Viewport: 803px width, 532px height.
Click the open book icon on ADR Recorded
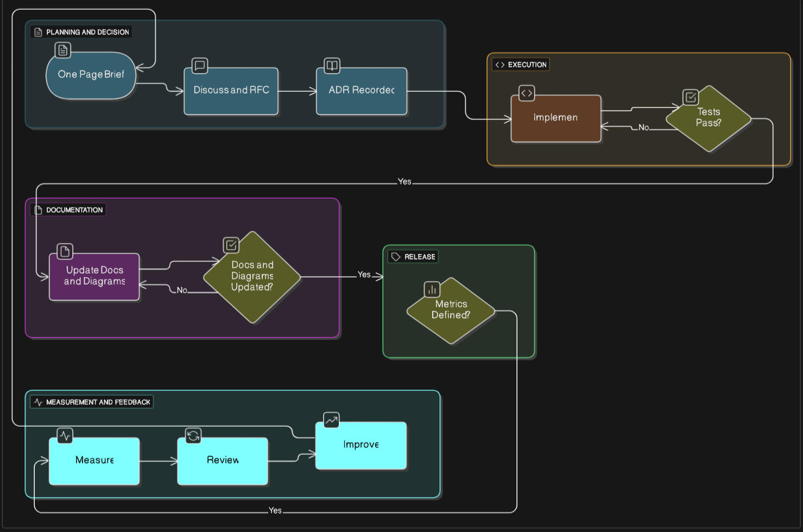[332, 66]
